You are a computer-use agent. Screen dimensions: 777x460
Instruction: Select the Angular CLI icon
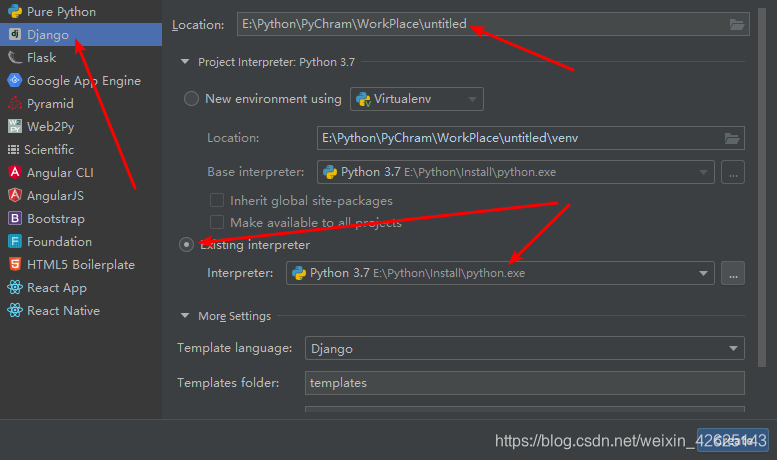tap(15, 172)
